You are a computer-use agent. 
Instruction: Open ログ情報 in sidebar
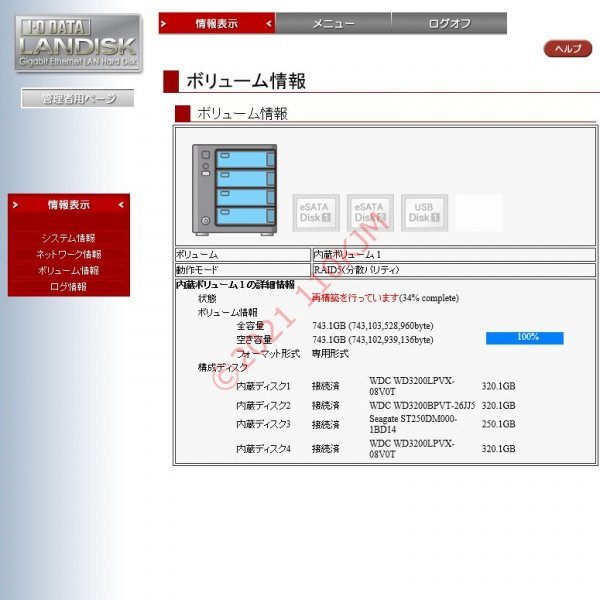68,287
